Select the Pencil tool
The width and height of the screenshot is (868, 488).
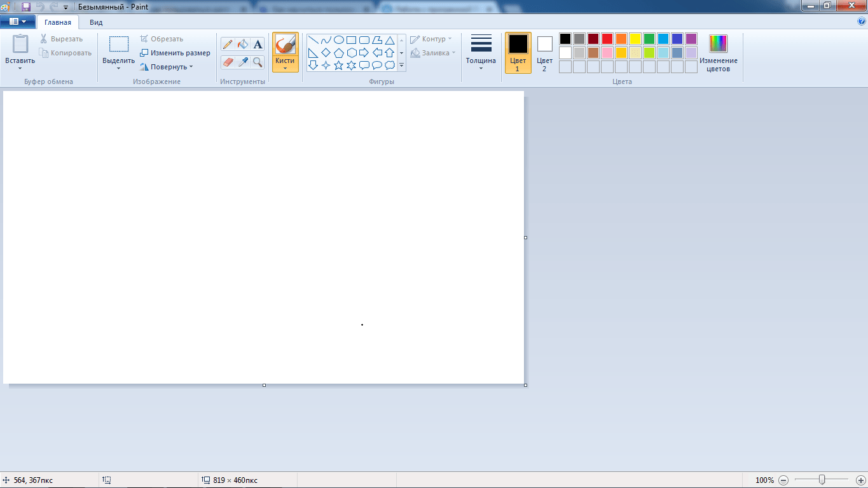(228, 44)
